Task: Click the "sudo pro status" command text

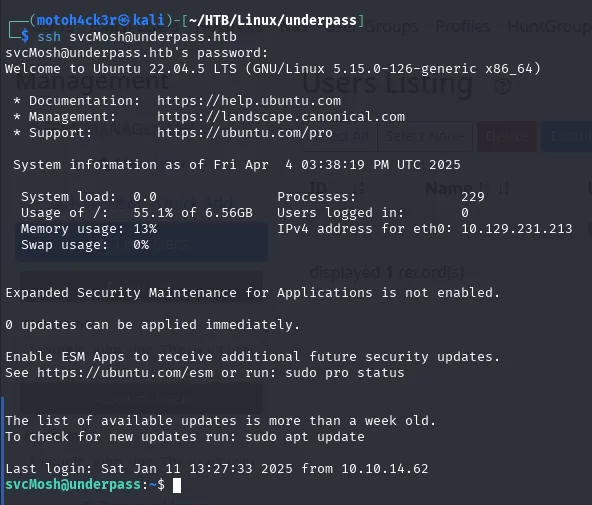Action: [345, 373]
